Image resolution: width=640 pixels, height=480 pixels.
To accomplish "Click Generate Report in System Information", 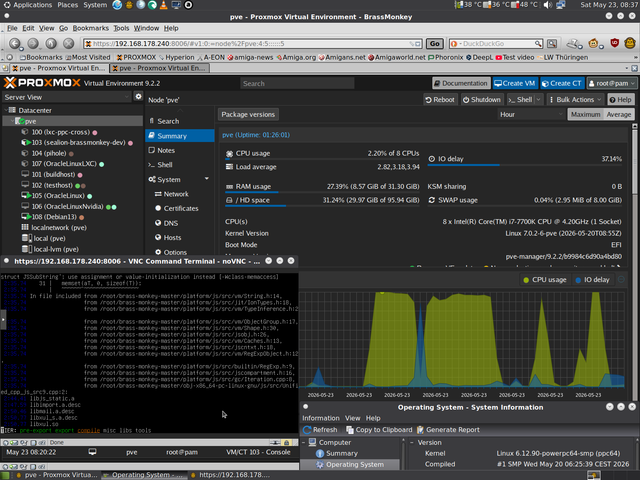I will tap(448, 429).
